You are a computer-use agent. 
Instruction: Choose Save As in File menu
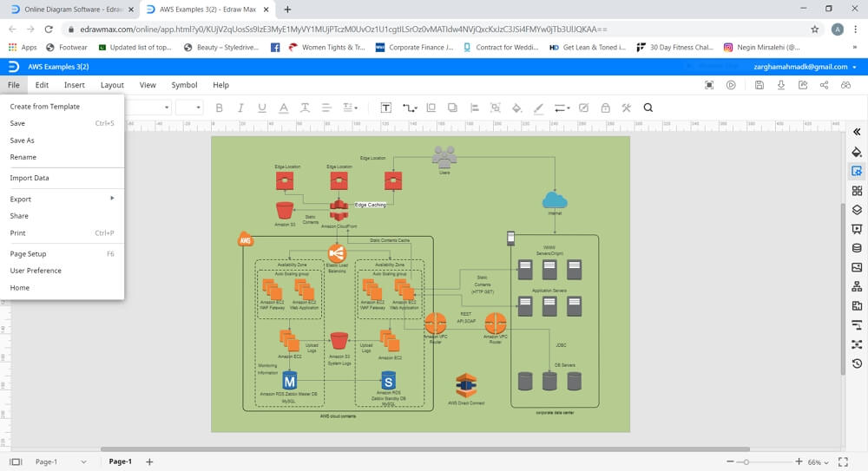(23, 141)
